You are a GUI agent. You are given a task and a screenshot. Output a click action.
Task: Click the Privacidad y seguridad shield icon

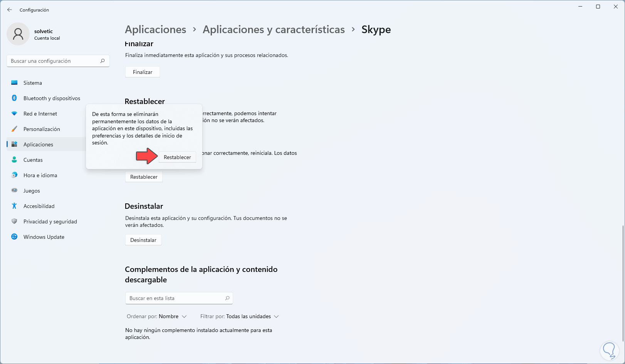click(14, 221)
